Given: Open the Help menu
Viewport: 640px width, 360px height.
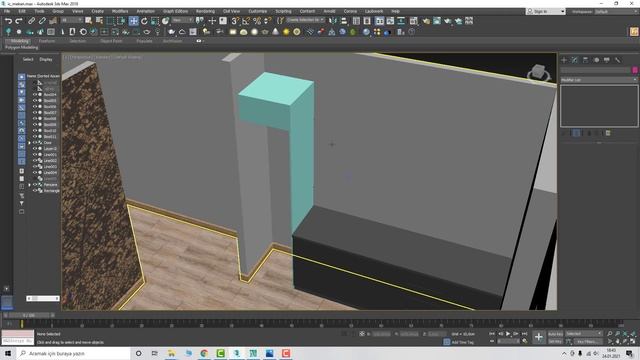Looking at the screenshot, I should [x=395, y=11].
